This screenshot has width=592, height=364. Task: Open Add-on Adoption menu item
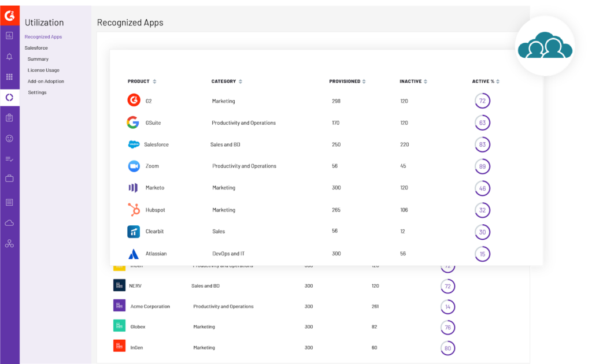46,81
